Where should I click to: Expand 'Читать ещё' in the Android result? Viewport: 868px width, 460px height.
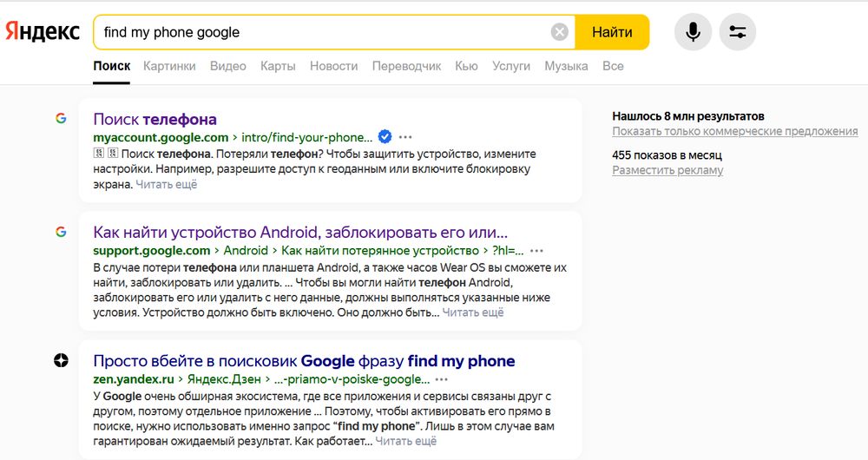coord(473,312)
